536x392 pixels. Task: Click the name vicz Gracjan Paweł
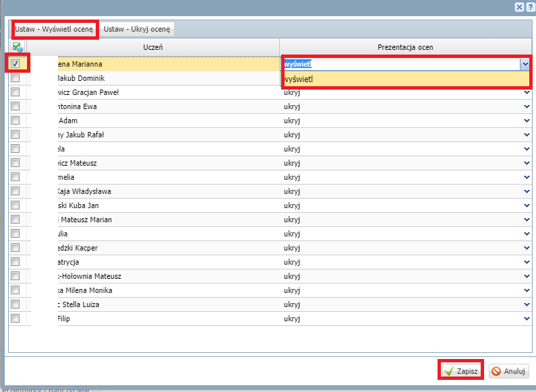point(88,92)
